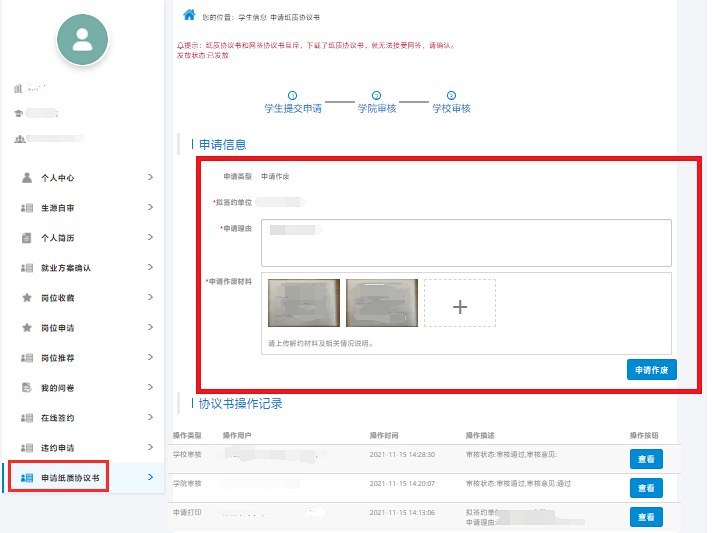Click the 个人中心 person icon
713x533 pixels.
[27, 177]
